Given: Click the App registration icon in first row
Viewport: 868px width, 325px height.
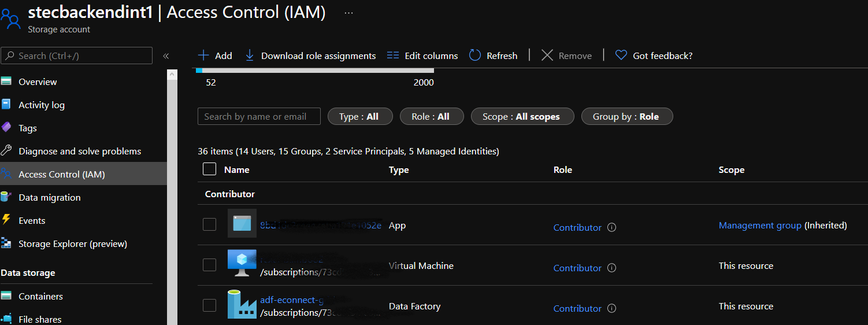Looking at the screenshot, I should pos(242,223).
